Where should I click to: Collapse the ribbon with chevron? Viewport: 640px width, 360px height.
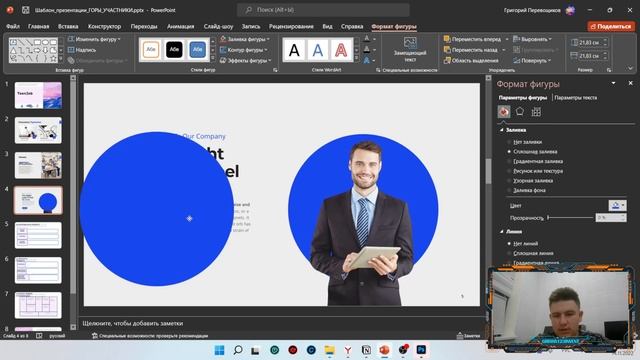coord(630,69)
